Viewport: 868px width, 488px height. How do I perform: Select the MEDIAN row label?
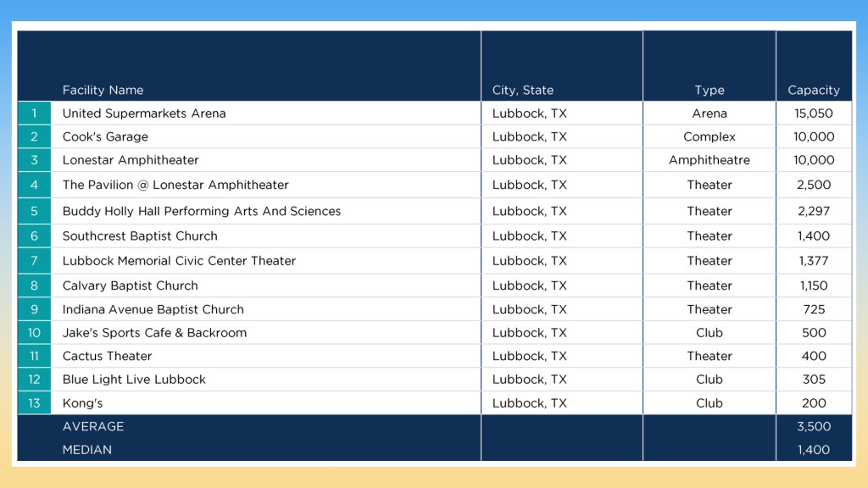[x=87, y=450]
